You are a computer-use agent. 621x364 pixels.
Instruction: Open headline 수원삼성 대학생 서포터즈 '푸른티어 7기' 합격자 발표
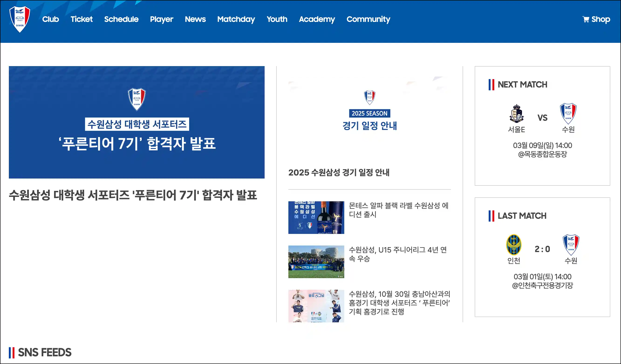(133, 195)
